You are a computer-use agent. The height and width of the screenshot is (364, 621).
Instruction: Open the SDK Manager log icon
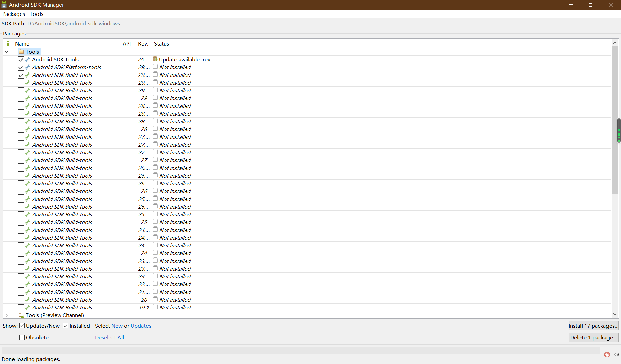tap(617, 355)
